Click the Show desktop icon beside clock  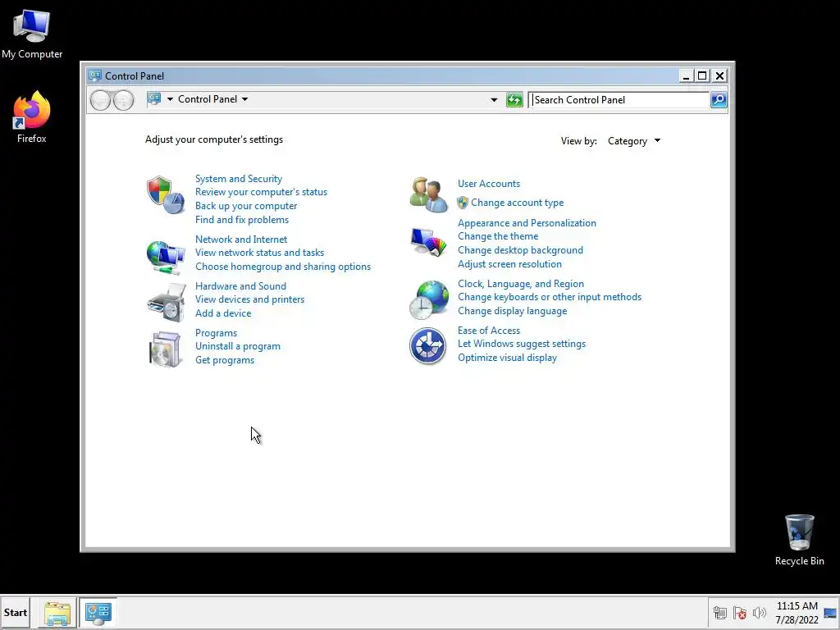[830, 613]
